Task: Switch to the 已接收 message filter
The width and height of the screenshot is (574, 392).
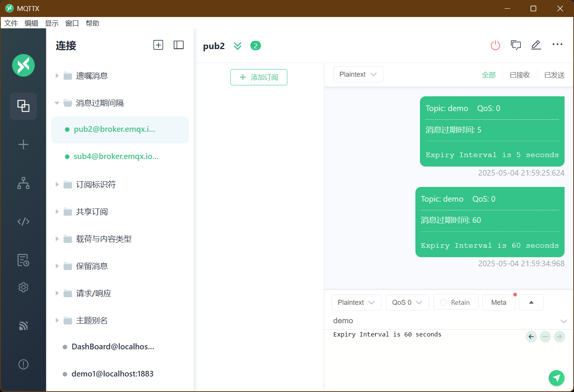Action: click(520, 75)
